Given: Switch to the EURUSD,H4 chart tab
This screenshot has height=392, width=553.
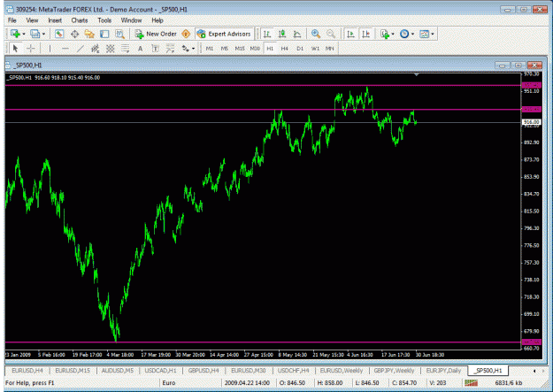Looking at the screenshot, I should [27, 371].
